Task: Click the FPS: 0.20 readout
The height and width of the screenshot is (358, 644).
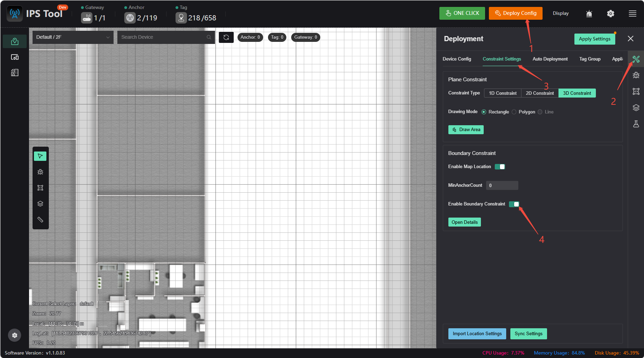Action: tap(44, 343)
